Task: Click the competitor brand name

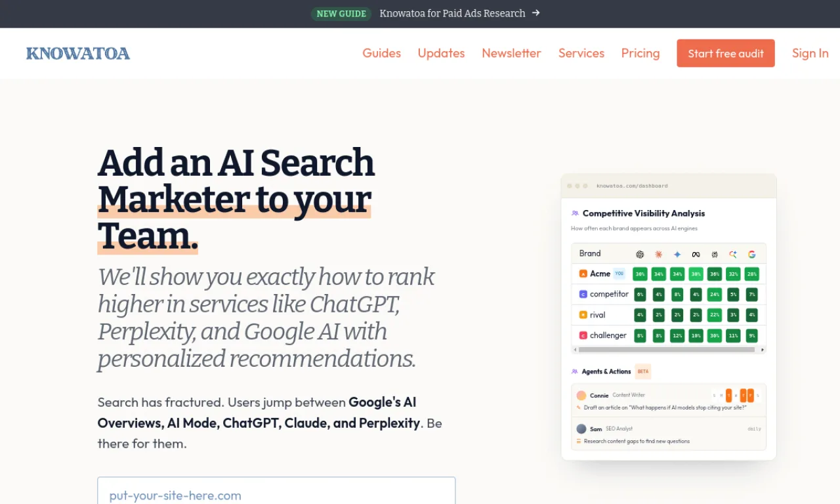Action: coord(609,295)
